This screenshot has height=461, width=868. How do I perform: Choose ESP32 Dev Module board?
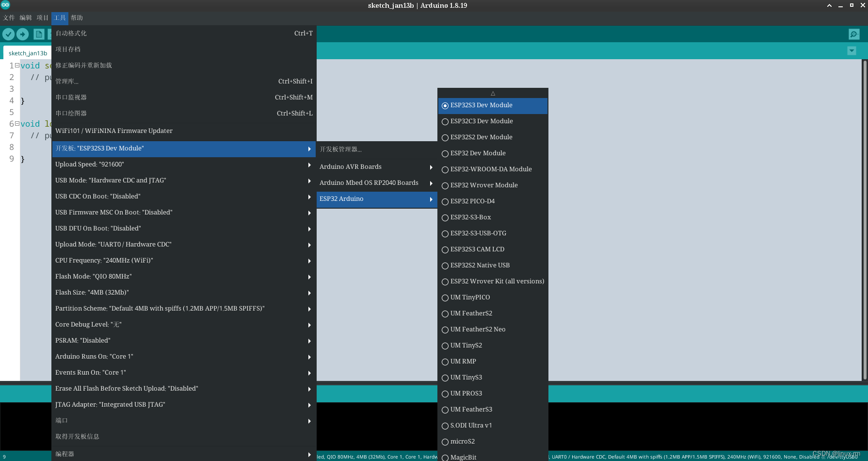click(493, 153)
